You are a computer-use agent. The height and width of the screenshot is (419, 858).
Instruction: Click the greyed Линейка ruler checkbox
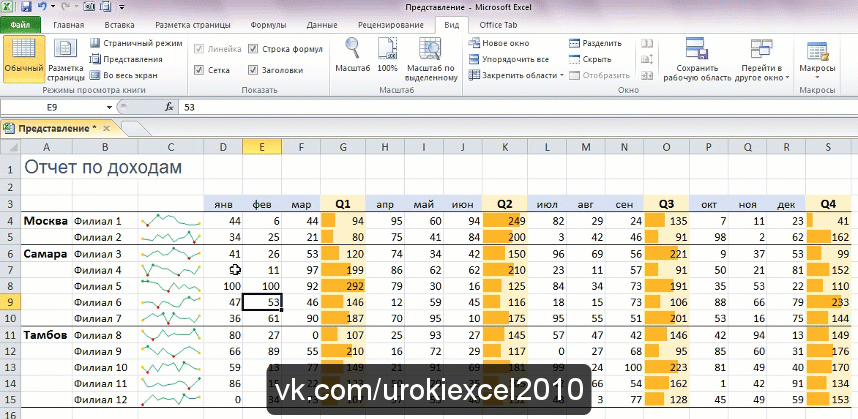(x=200, y=49)
